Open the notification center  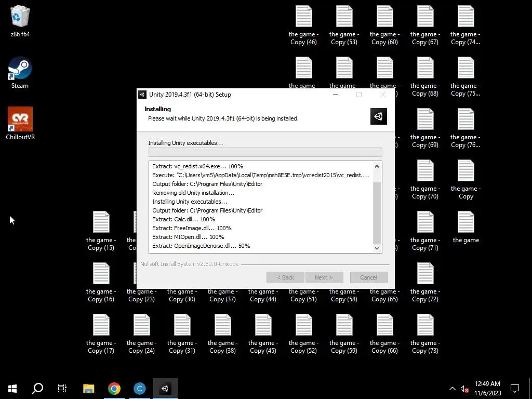[515, 389]
